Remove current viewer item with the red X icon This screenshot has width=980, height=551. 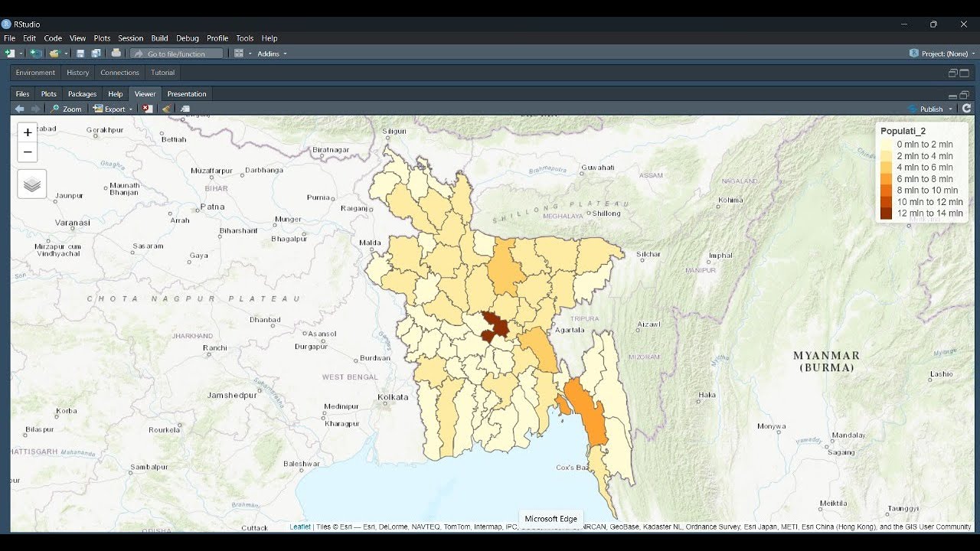click(x=147, y=109)
